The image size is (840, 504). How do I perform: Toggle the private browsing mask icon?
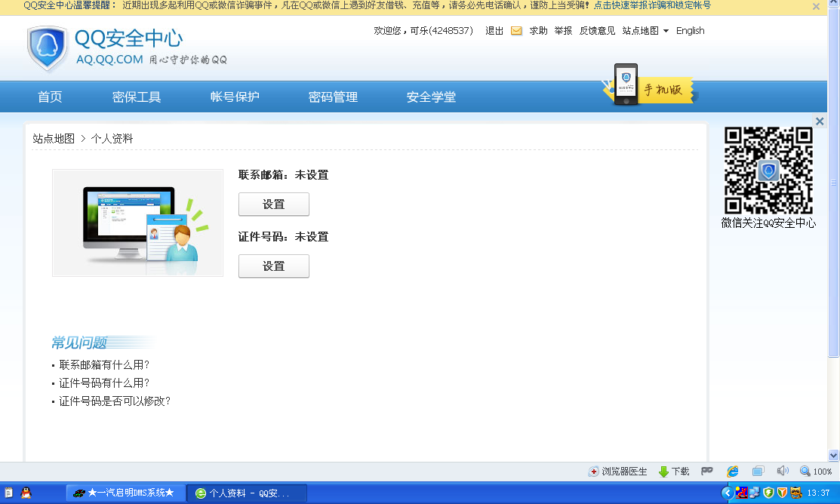pos(706,471)
